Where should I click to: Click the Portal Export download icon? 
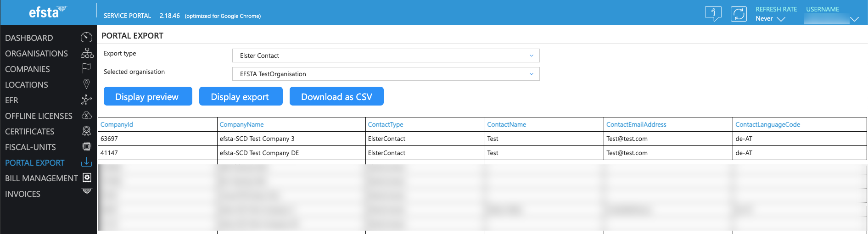[x=86, y=162]
